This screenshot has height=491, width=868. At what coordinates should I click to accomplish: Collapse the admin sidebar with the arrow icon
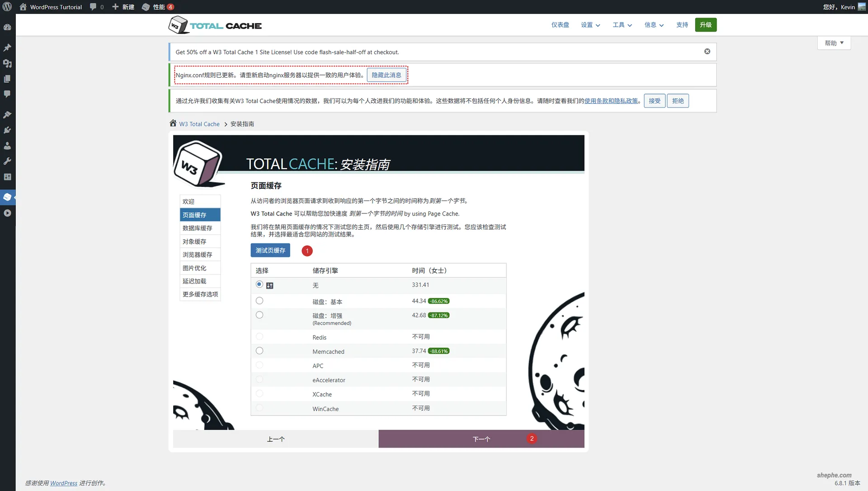coord(7,213)
